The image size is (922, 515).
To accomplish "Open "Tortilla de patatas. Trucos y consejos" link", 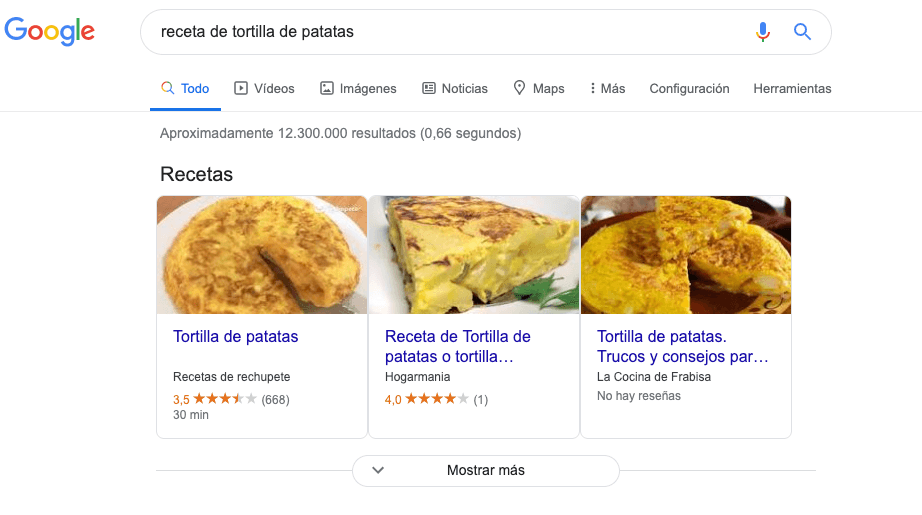I will 682,346.
